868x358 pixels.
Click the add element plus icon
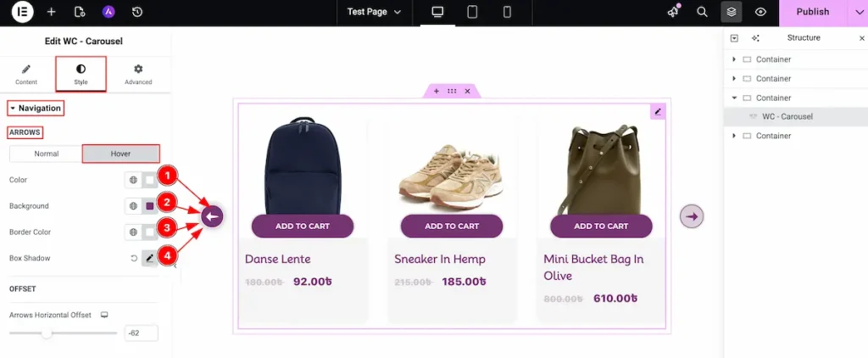52,12
